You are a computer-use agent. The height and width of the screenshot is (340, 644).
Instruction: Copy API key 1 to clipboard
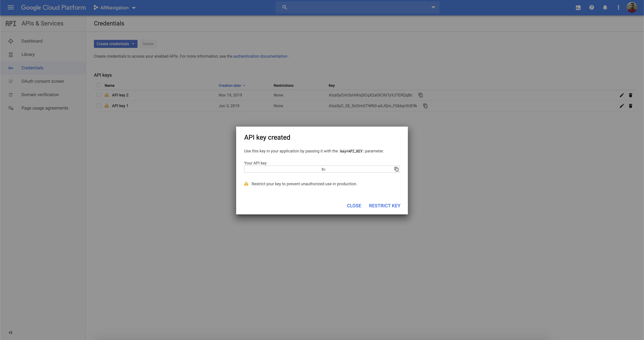[x=425, y=106]
